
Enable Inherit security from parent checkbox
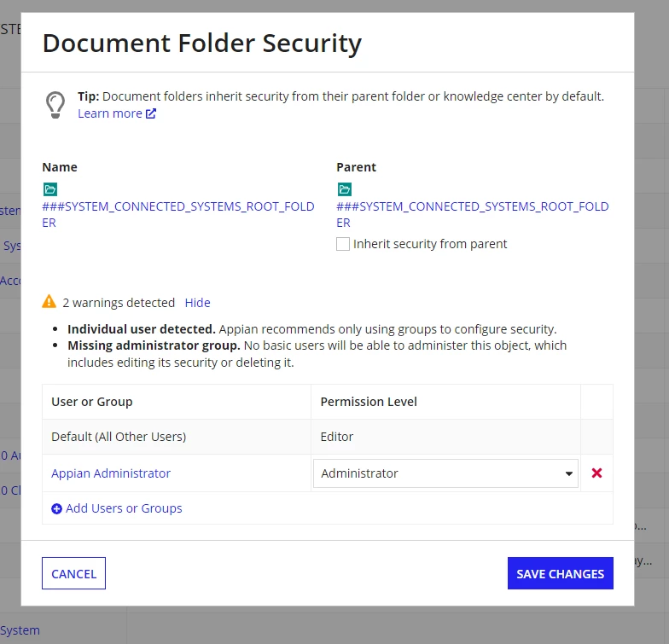[x=343, y=244]
